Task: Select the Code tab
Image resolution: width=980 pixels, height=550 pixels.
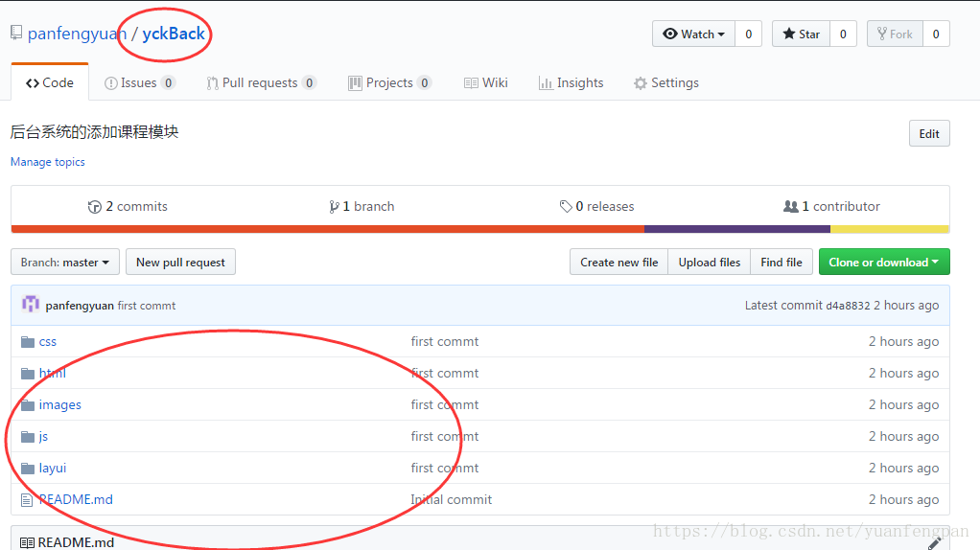Action: point(50,82)
